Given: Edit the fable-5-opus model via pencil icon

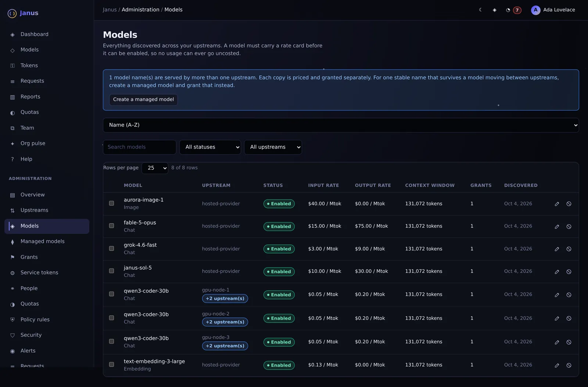Looking at the screenshot, I should click(557, 227).
